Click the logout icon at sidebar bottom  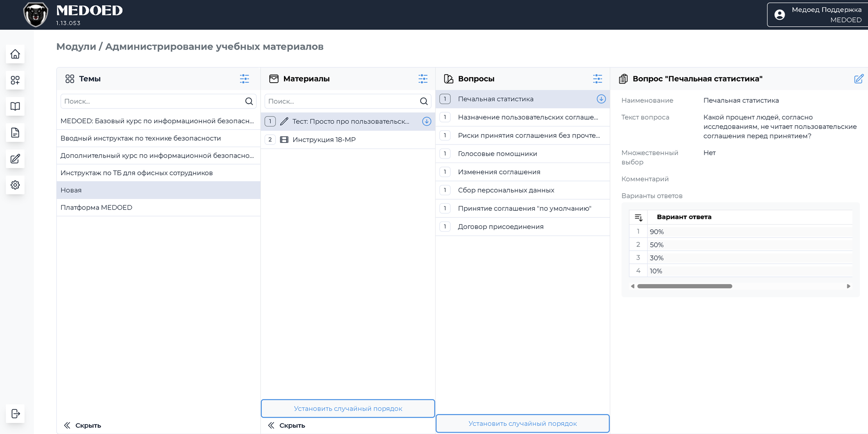click(x=15, y=414)
